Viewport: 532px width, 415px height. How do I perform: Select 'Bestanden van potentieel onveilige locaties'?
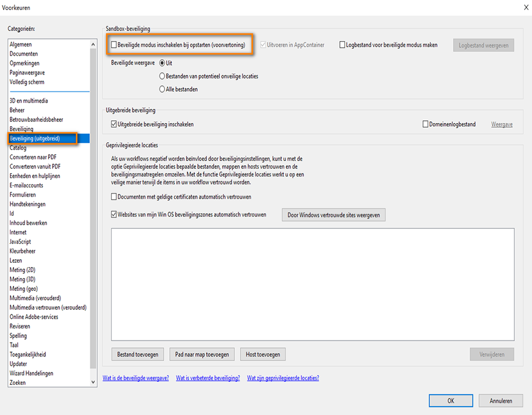(x=162, y=76)
